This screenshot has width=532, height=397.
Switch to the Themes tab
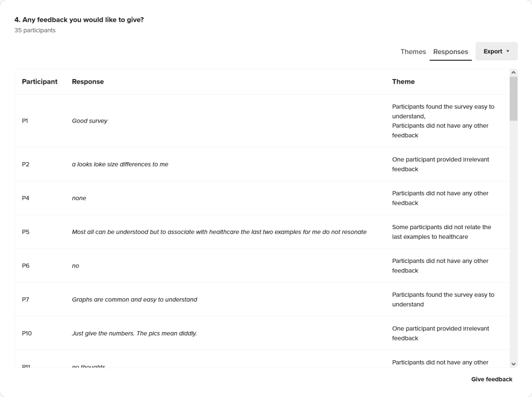click(x=413, y=52)
